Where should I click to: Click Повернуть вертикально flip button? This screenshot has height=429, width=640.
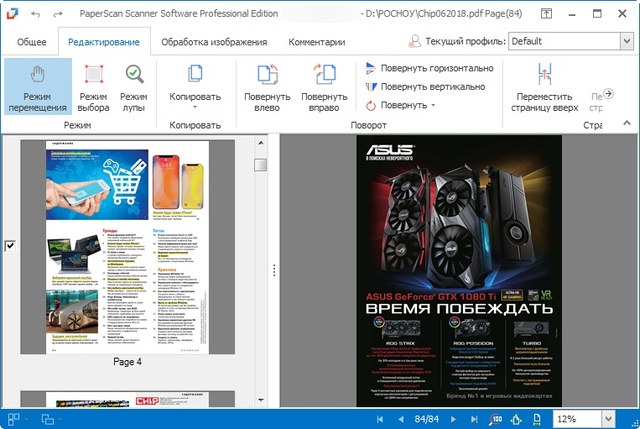[x=426, y=86]
